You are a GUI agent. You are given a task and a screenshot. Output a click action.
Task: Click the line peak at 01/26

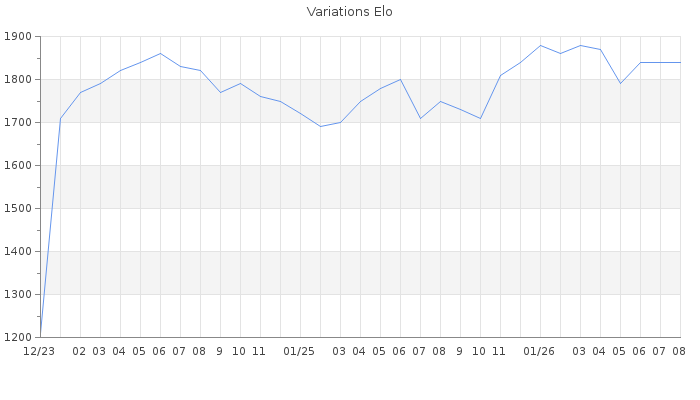(x=541, y=45)
